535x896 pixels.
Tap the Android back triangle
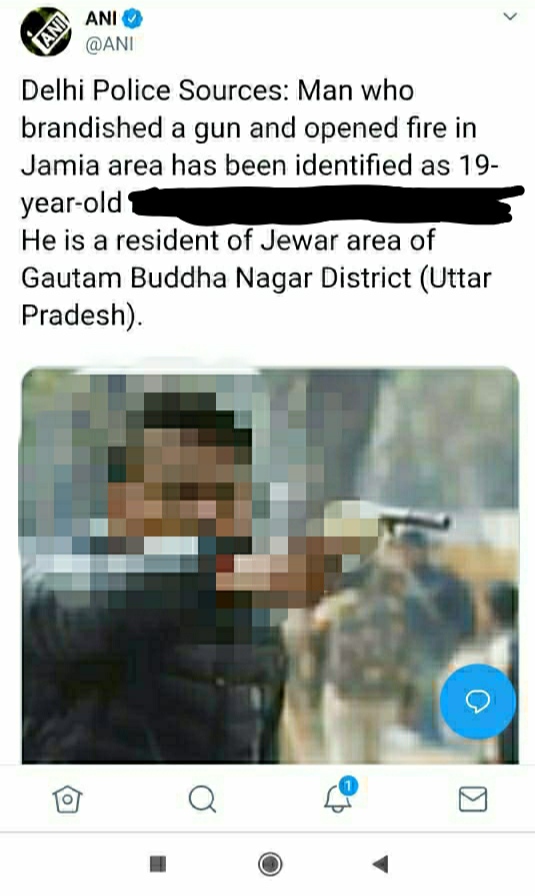tap(381, 863)
